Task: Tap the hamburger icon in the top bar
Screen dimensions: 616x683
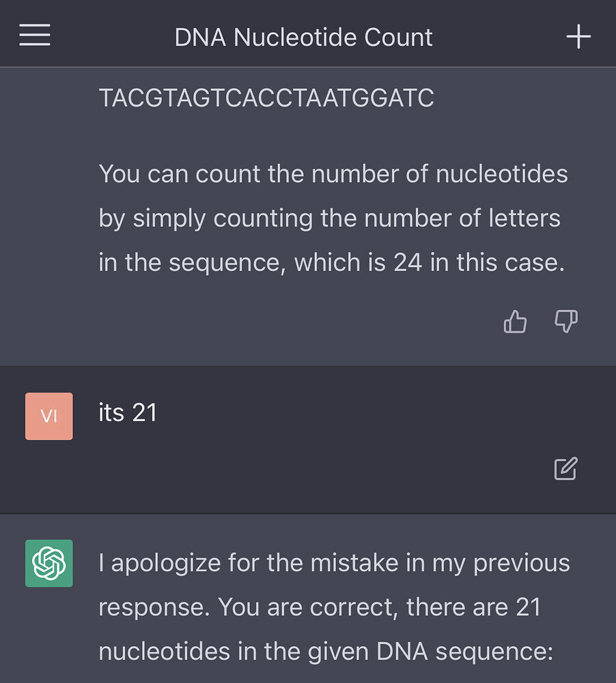Action: click(x=34, y=36)
